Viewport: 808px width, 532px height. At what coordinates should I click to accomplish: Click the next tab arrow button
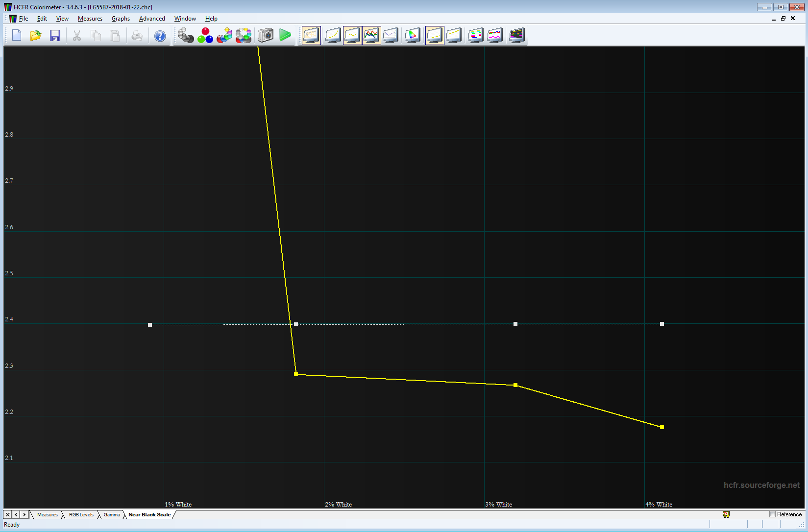tap(24, 514)
